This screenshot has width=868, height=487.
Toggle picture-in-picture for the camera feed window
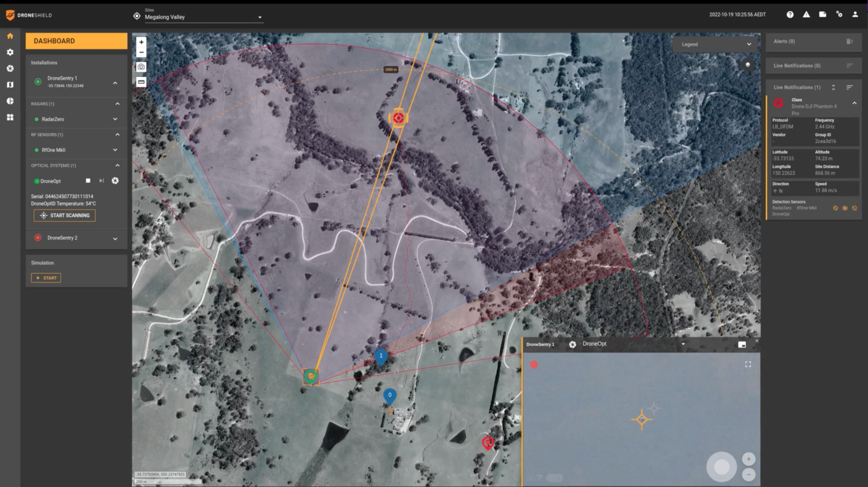pyautogui.click(x=742, y=345)
